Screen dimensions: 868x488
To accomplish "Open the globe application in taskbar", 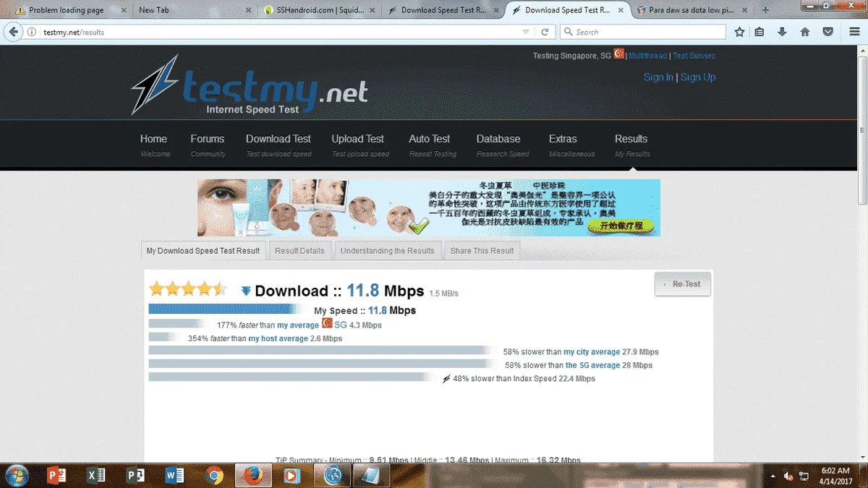I will coord(333,476).
